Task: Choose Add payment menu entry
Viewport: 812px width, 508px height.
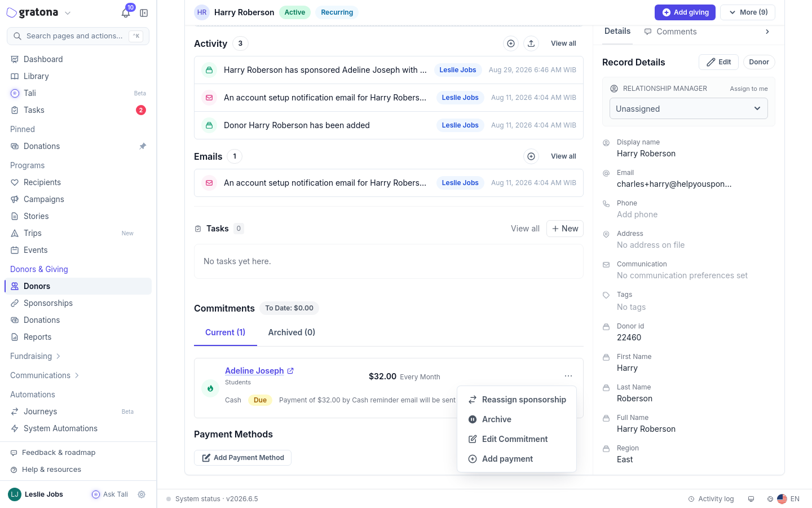Action: (x=517, y=459)
